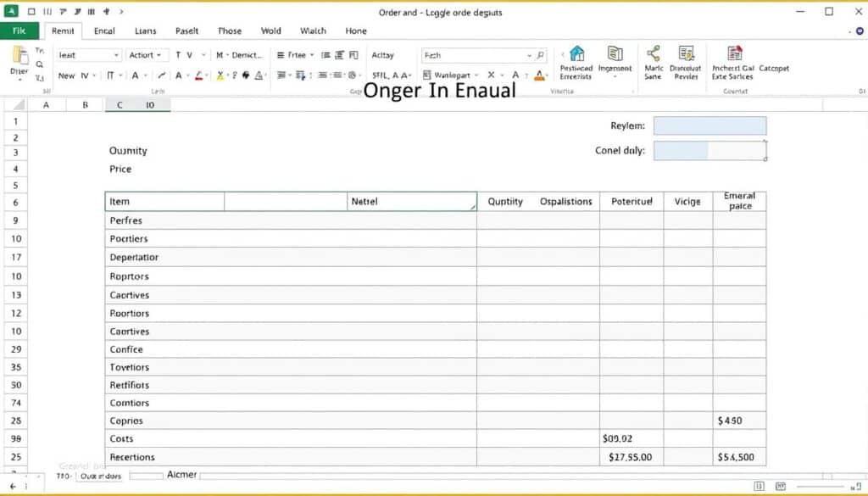Select the Wold ribbon tab
This screenshot has height=496, width=868.
(270, 31)
